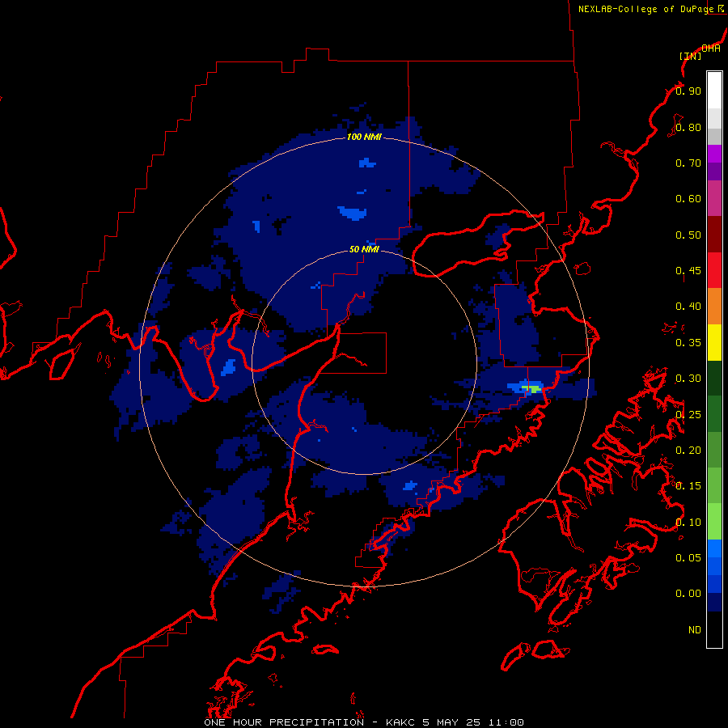This screenshot has width=728, height=728.
Task: Select the darkest green swatch beside 0.30
Action: [x=714, y=378]
